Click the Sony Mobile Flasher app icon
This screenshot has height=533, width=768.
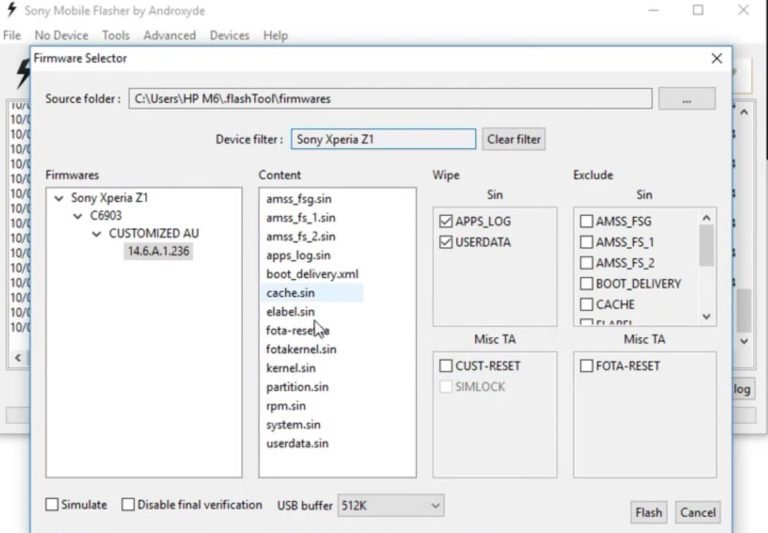11,11
